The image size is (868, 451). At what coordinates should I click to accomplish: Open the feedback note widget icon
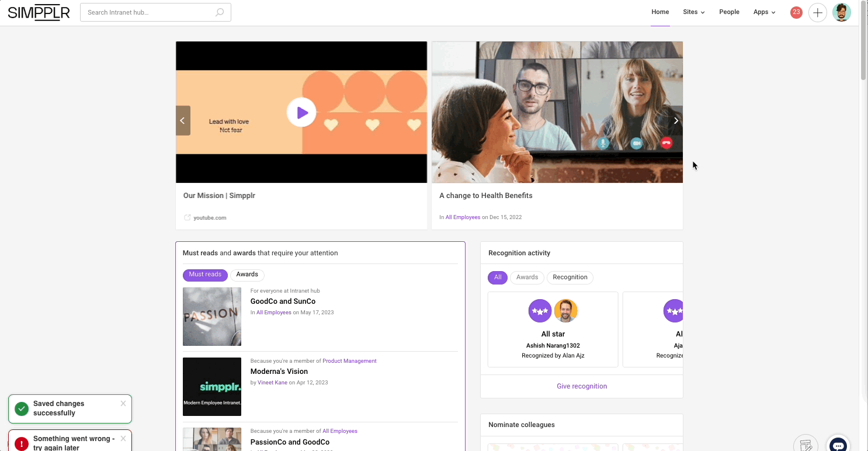click(x=806, y=445)
